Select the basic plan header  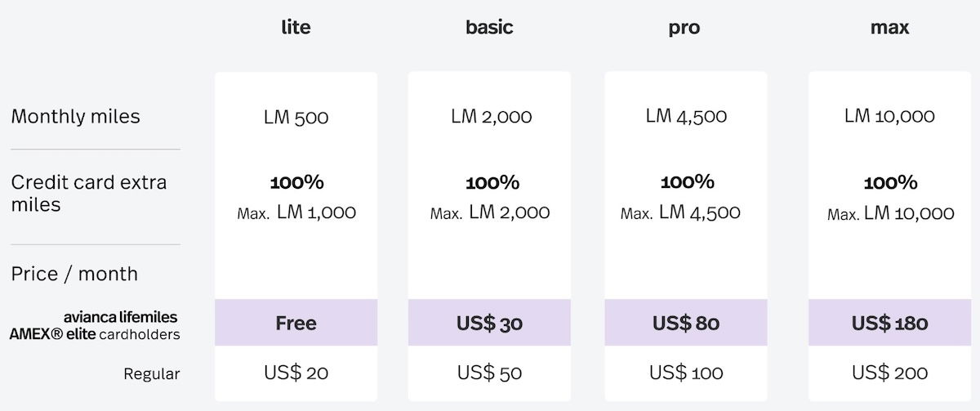pyautogui.click(x=489, y=27)
